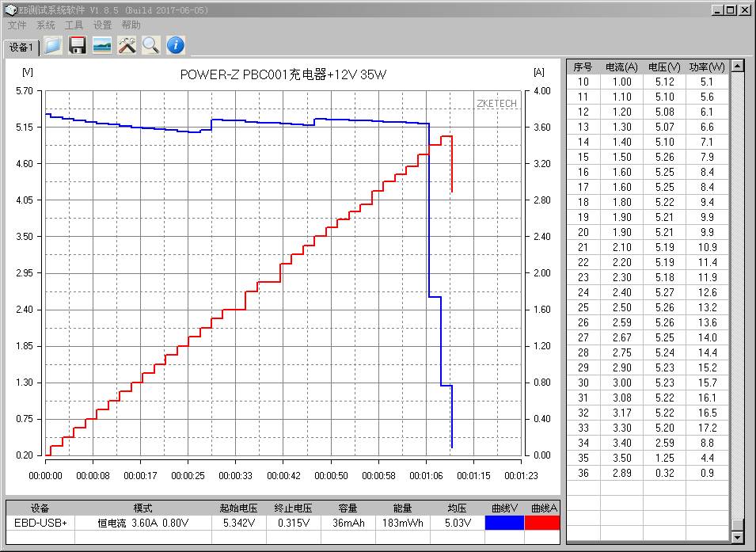Click the 12.6 power value in row 24

[707, 292]
